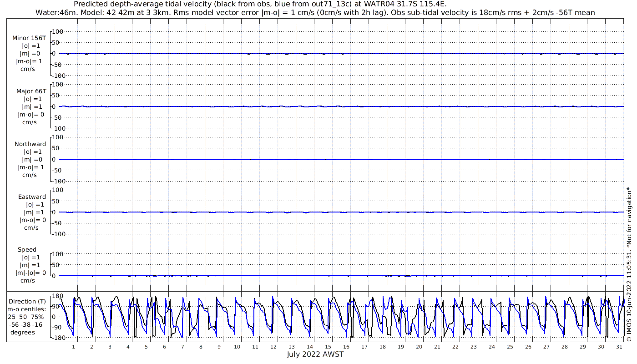The width and height of the screenshot is (637, 364).
Task: Click the 'Speed' panel label
Action: tap(27, 249)
